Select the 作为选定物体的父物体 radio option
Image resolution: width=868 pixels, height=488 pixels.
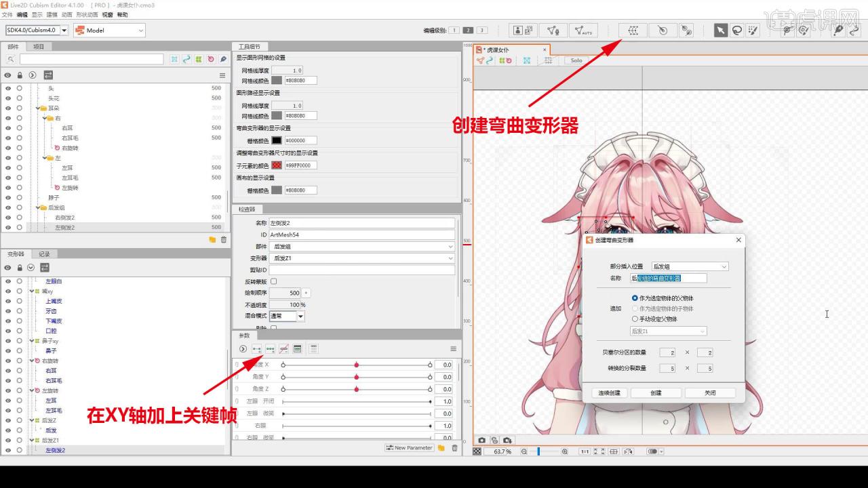coord(635,298)
